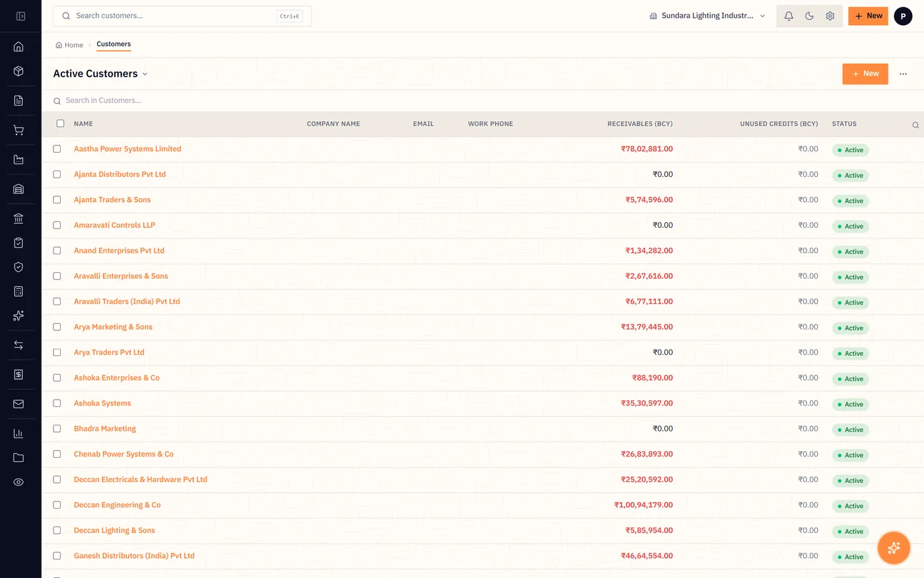Open the three-dot more options menu

click(x=903, y=74)
